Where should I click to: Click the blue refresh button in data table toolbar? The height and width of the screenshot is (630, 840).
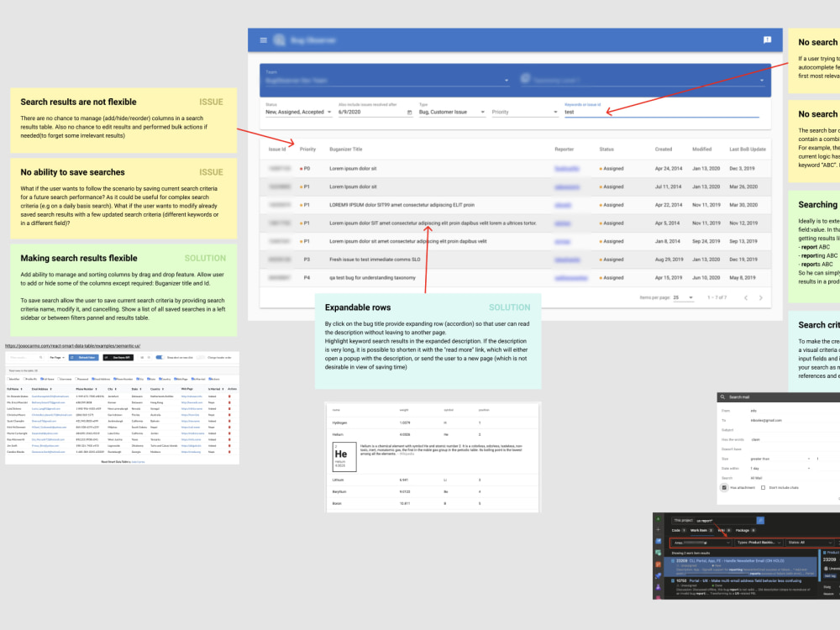pos(83,357)
